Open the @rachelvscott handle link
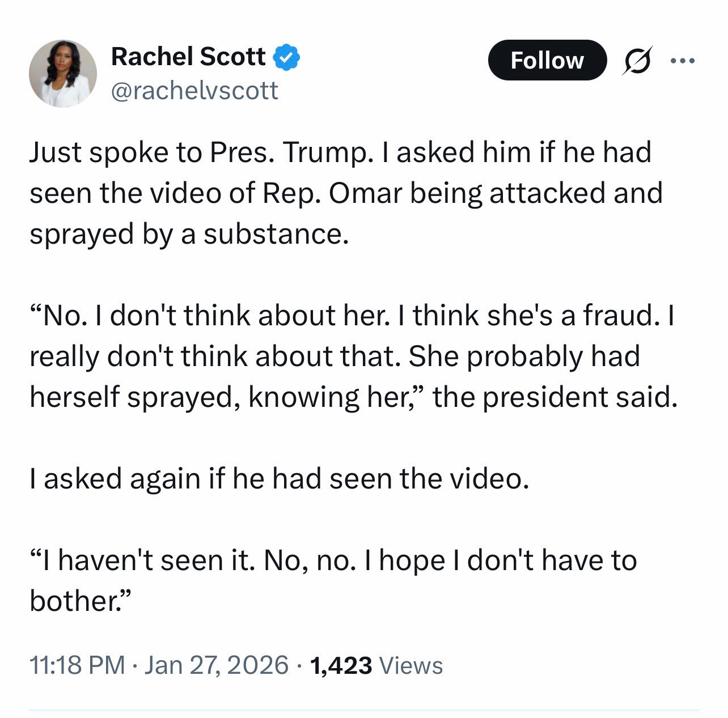 click(x=194, y=91)
